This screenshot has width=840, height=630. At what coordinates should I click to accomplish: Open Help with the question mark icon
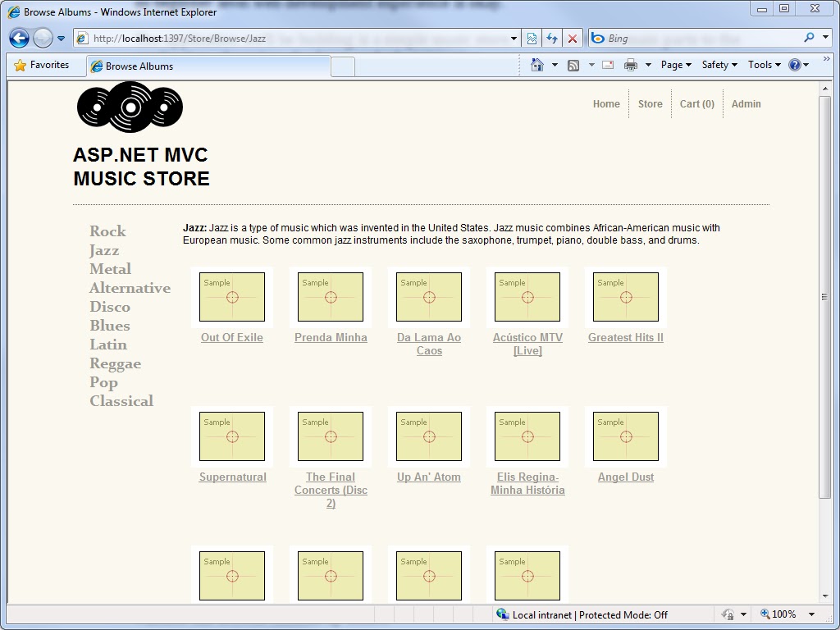(x=794, y=64)
